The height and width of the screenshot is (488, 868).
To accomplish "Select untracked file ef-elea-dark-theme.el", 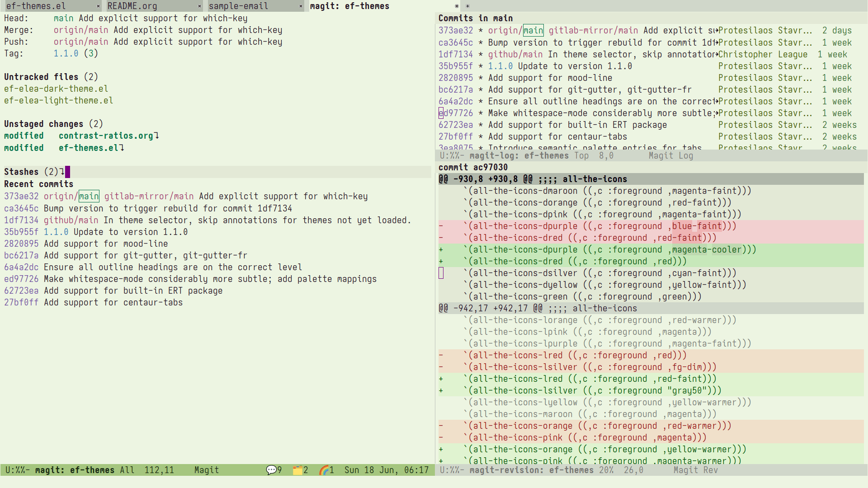I will point(56,89).
